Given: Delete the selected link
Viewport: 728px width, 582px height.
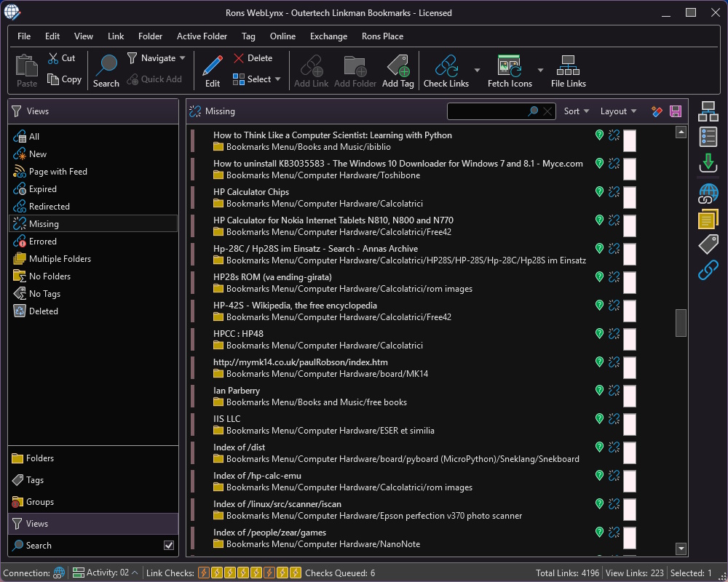Looking at the screenshot, I should (253, 58).
